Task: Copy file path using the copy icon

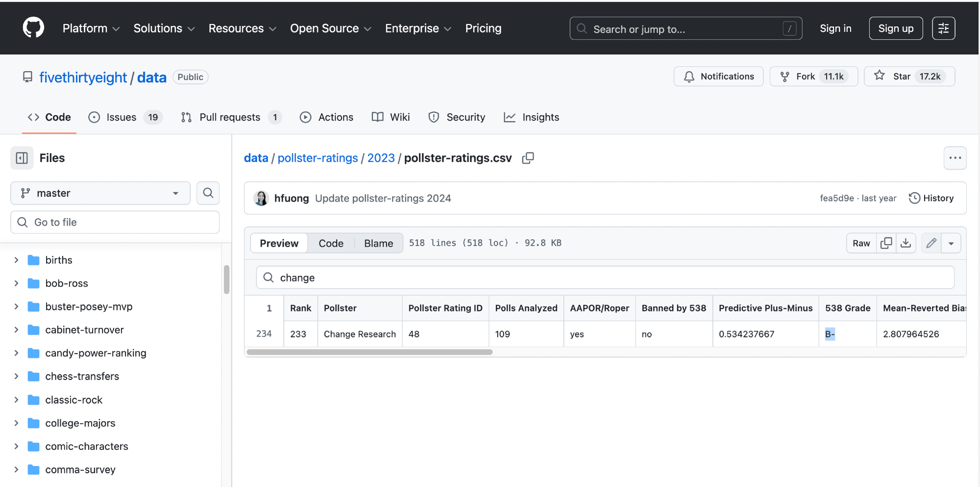Action: [528, 158]
